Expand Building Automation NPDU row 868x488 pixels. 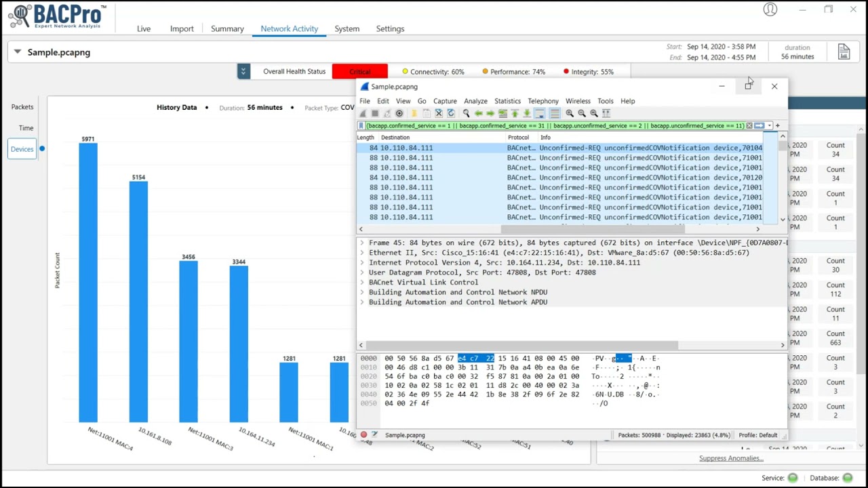361,292
